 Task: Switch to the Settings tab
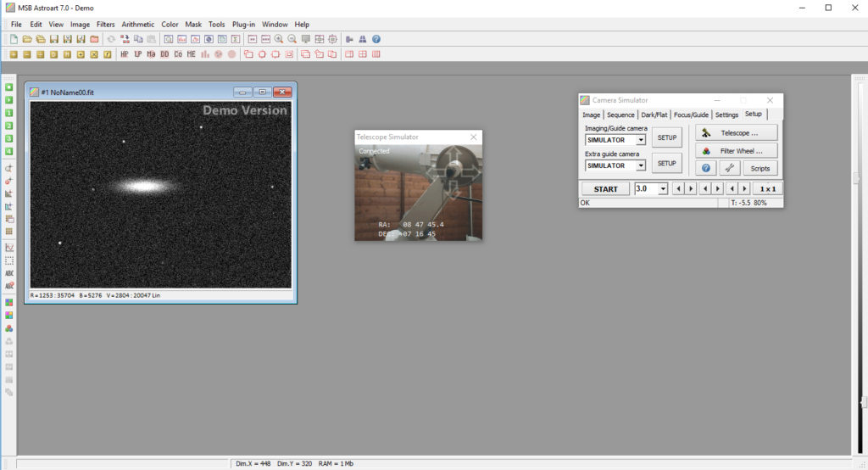pos(726,115)
